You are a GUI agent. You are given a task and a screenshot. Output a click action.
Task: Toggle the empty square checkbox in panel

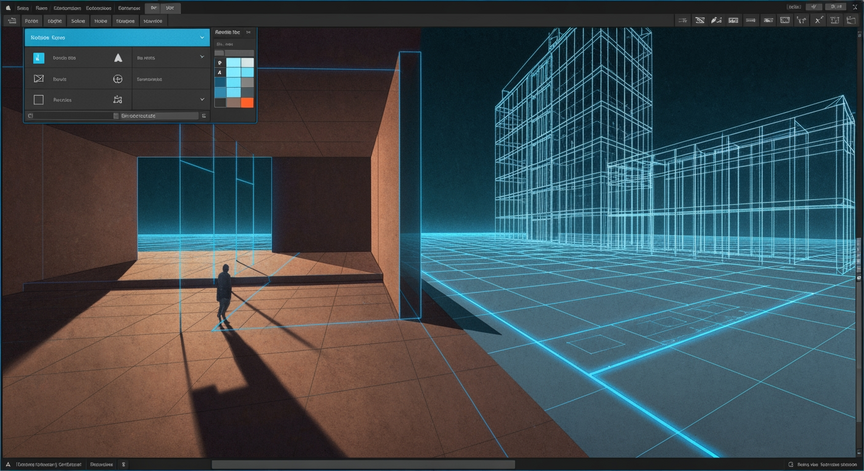coord(39,100)
